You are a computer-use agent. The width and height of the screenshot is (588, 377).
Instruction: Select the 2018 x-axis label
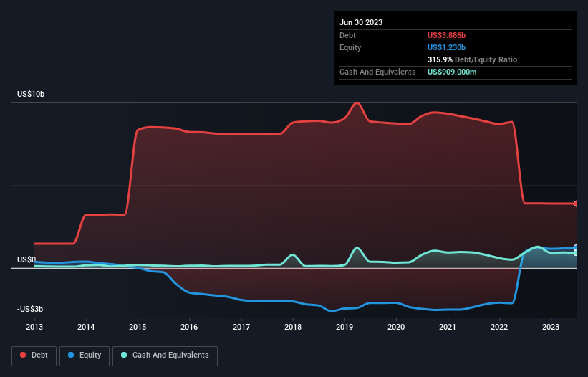(x=293, y=327)
